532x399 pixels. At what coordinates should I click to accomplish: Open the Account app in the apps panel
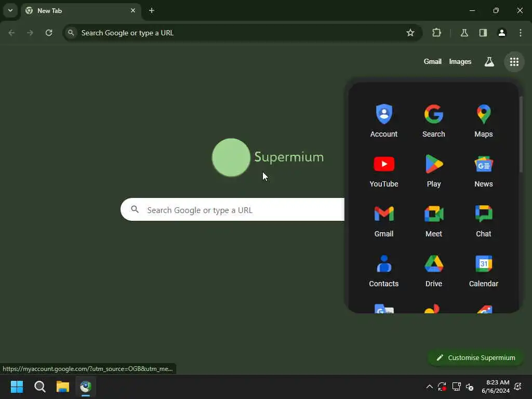point(384,121)
